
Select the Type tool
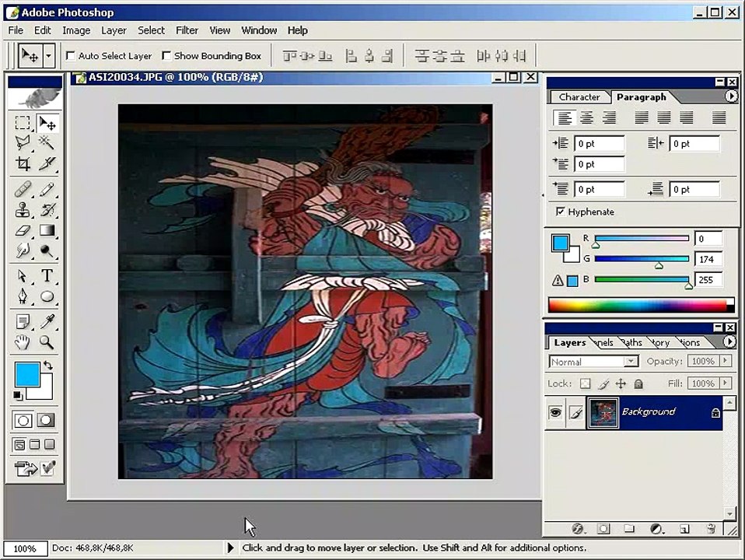(47, 275)
